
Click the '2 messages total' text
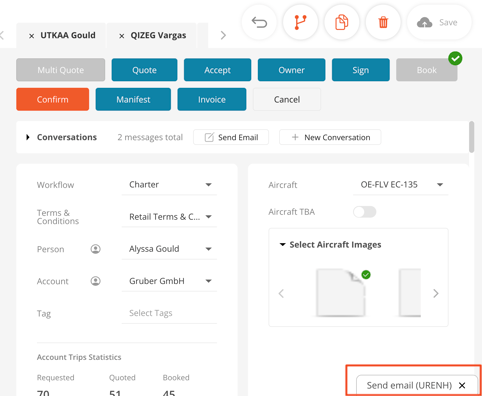150,137
